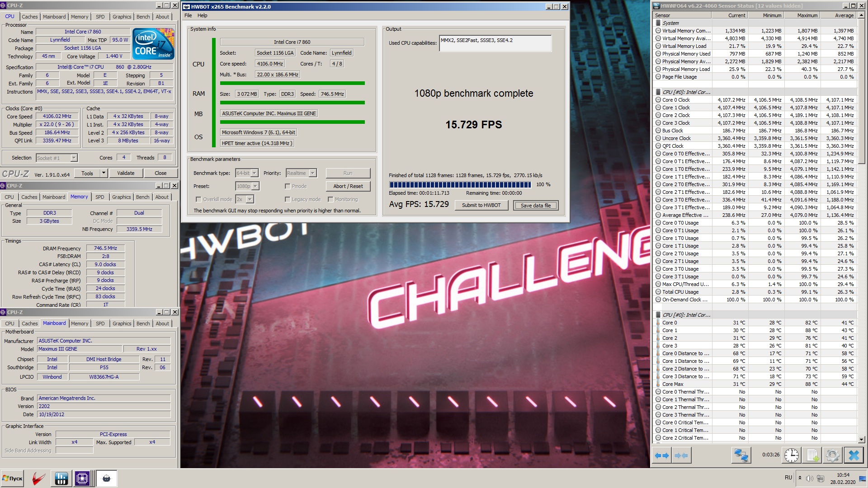This screenshot has width=868, height=488.
Task: Click thermometer icon beside Core Max row
Action: pyautogui.click(x=658, y=384)
